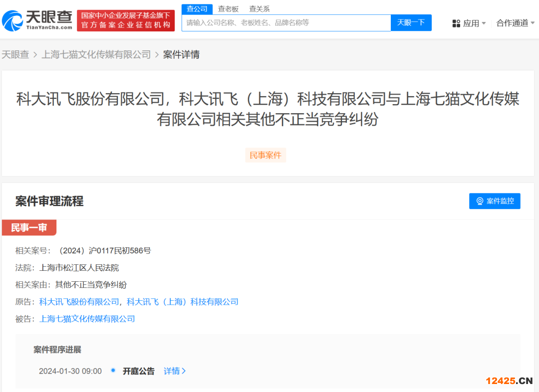Viewport: 539px width, 392px height.
Task: Click the 天眼一下 search button
Action: click(411, 22)
